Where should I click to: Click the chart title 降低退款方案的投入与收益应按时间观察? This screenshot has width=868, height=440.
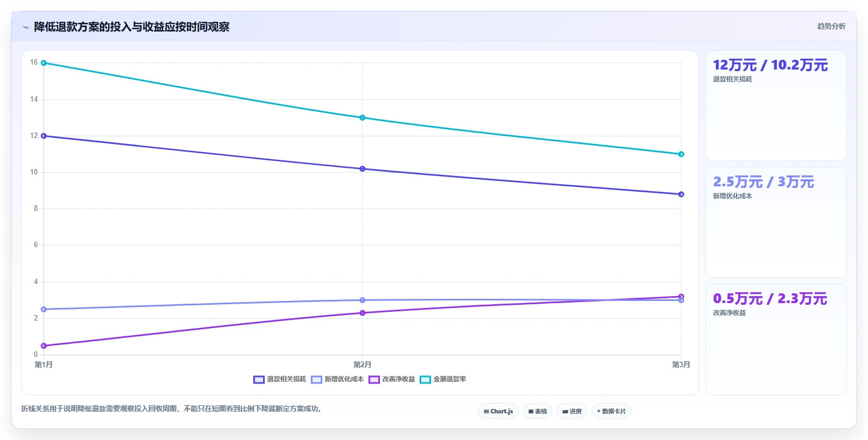132,27
